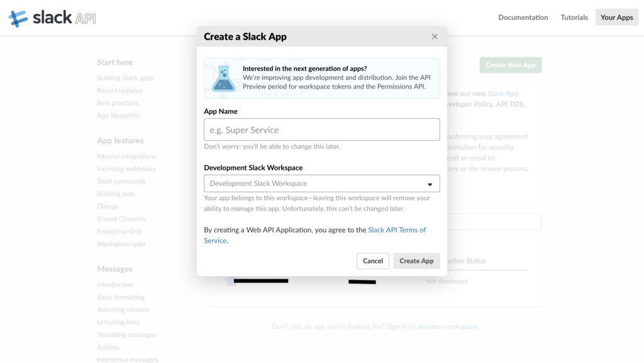
Task: Open Actions sidebar link
Action: 108,347
